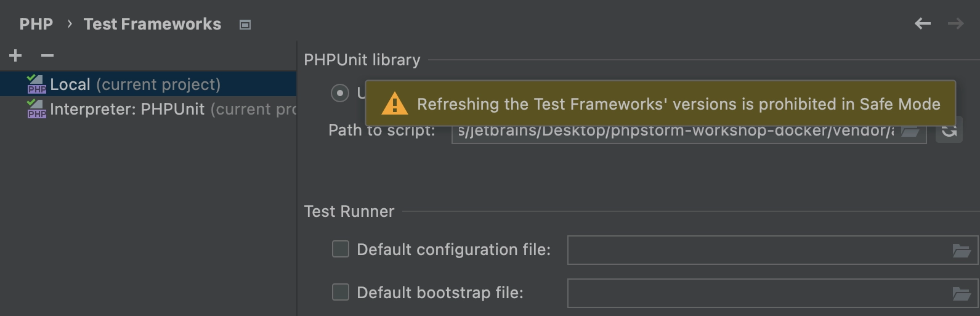Enable Default configuration file checkbox
The image size is (980, 316).
click(x=341, y=249)
